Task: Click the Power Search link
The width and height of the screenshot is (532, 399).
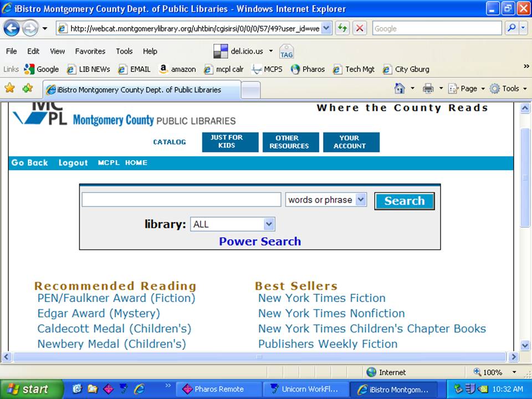Action: [260, 241]
